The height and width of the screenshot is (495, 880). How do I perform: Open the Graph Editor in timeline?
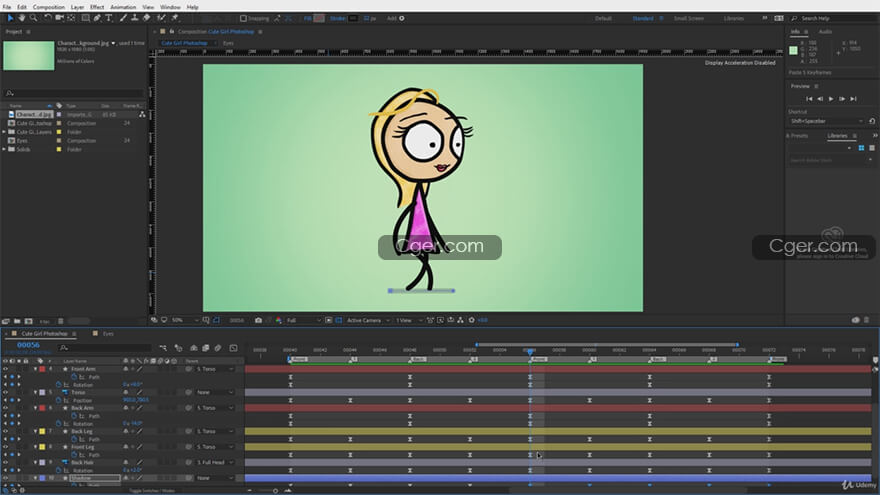(x=233, y=348)
